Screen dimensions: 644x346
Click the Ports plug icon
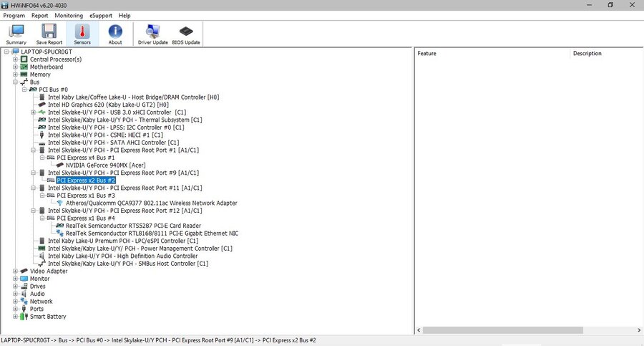(24, 309)
